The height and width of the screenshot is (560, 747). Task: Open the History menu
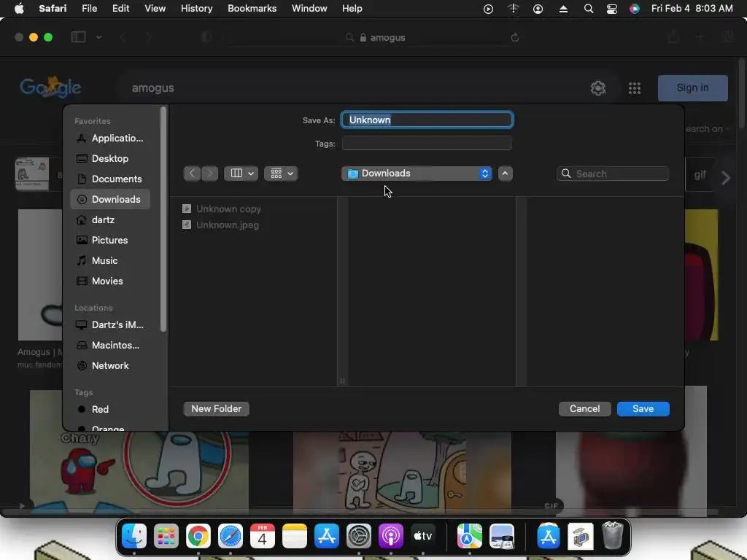pyautogui.click(x=196, y=9)
